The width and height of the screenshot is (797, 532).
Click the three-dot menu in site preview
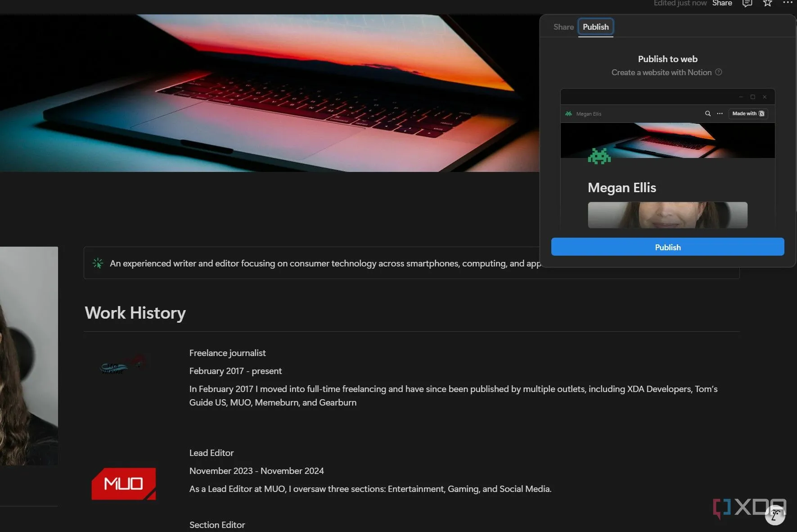[720, 114]
